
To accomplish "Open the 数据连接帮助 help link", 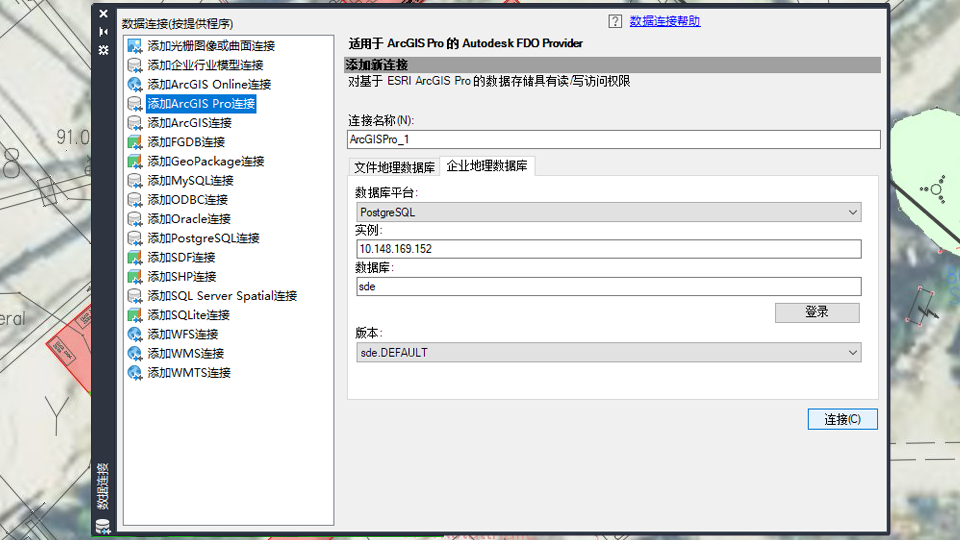I will (x=665, y=21).
